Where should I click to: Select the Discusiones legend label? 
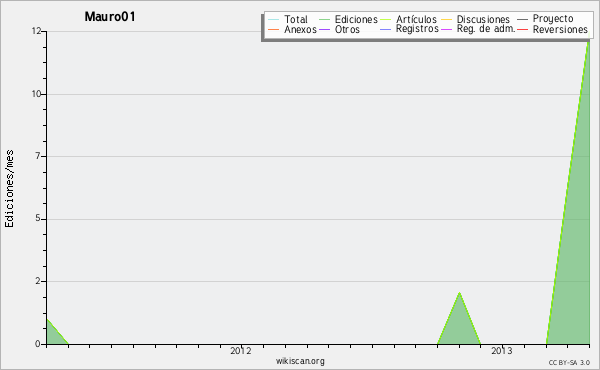(x=483, y=19)
